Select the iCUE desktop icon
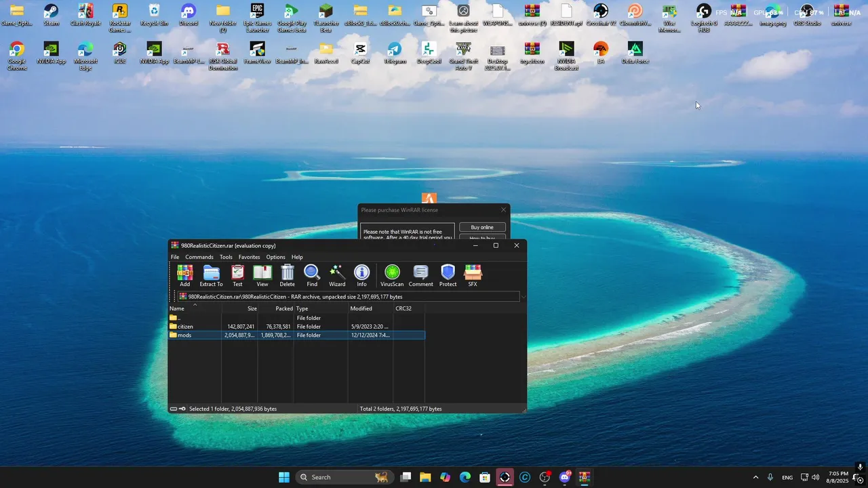This screenshot has height=488, width=868. [120, 53]
